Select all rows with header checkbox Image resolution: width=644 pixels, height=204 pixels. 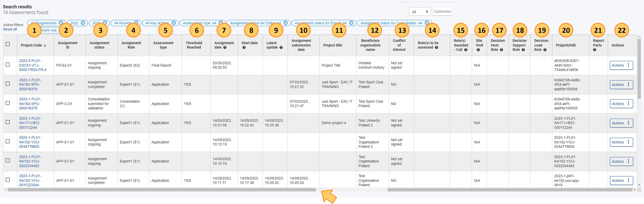click(x=8, y=44)
